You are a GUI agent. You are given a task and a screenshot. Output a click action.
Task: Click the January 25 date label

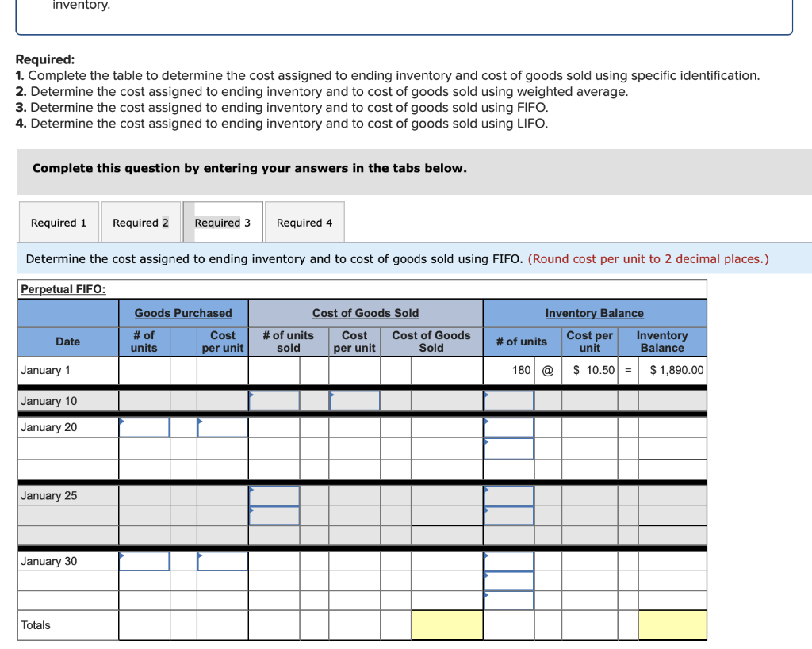[x=49, y=496]
